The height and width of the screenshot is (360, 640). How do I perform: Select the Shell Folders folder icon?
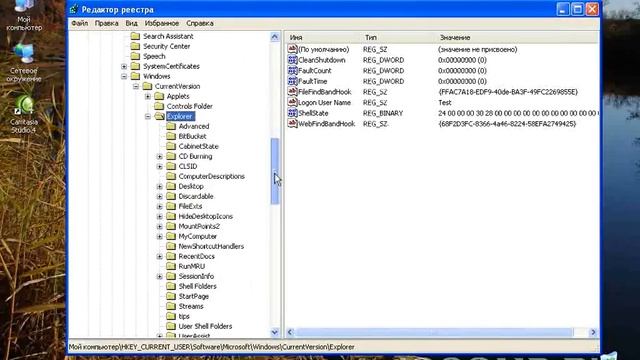171,286
